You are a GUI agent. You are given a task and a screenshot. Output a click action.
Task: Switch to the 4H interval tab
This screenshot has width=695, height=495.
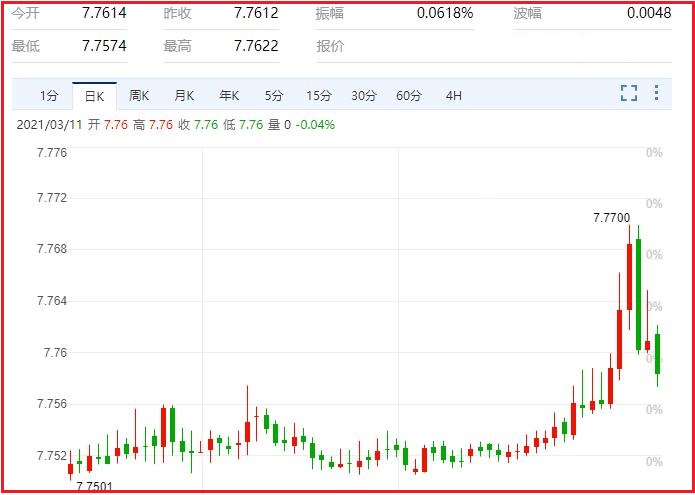click(x=454, y=96)
